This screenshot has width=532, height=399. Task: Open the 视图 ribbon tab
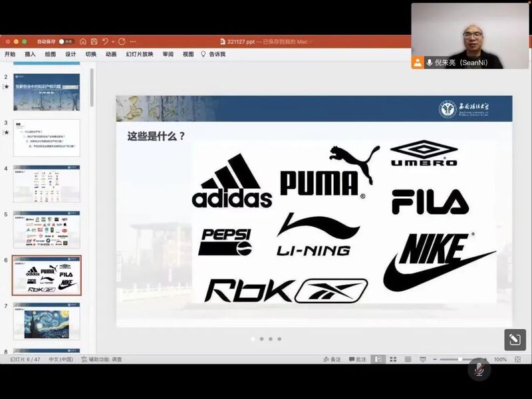pos(188,55)
